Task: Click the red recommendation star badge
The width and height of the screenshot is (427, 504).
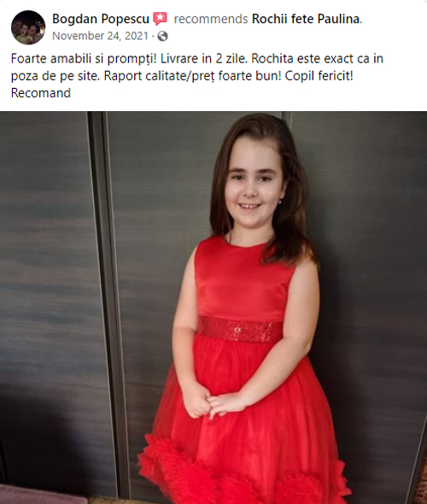Action: point(160,19)
